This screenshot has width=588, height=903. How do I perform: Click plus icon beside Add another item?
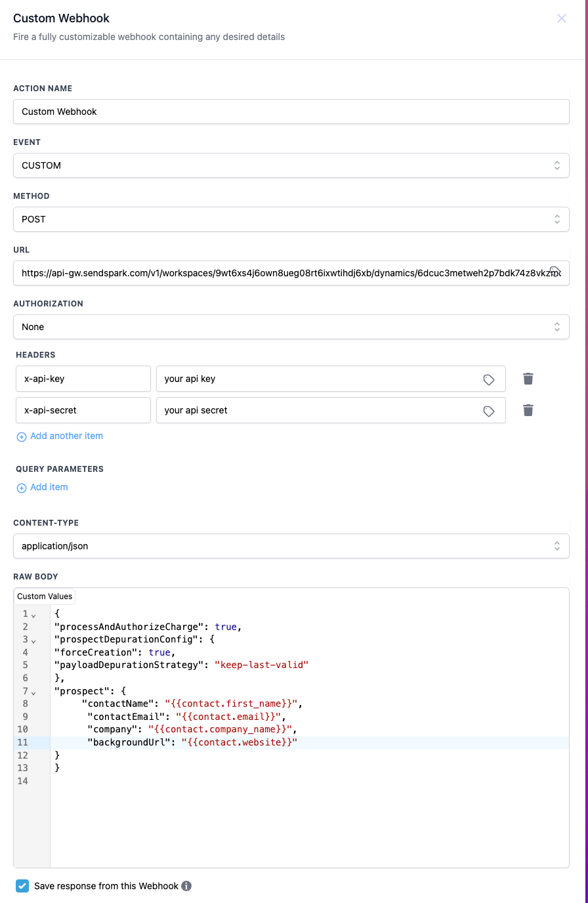[22, 436]
